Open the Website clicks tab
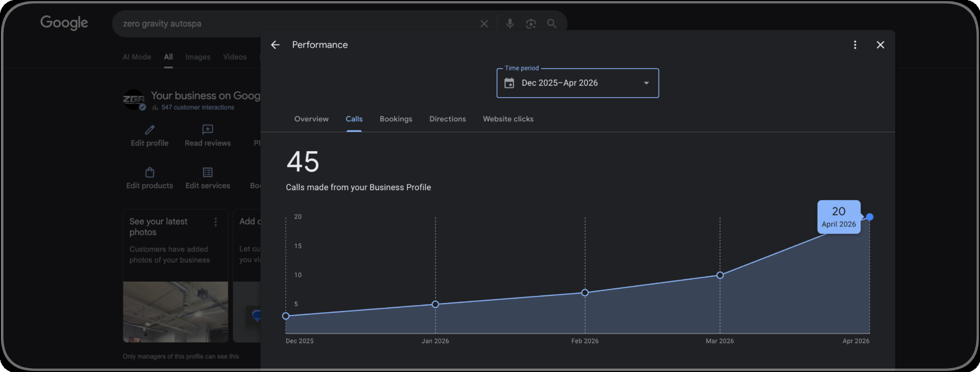The height and width of the screenshot is (372, 980). point(508,119)
